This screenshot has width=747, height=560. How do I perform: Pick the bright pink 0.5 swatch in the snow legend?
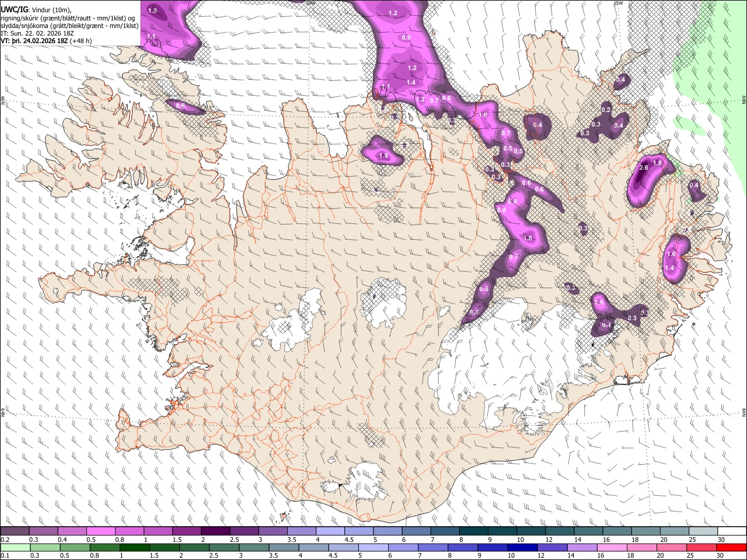point(100,531)
